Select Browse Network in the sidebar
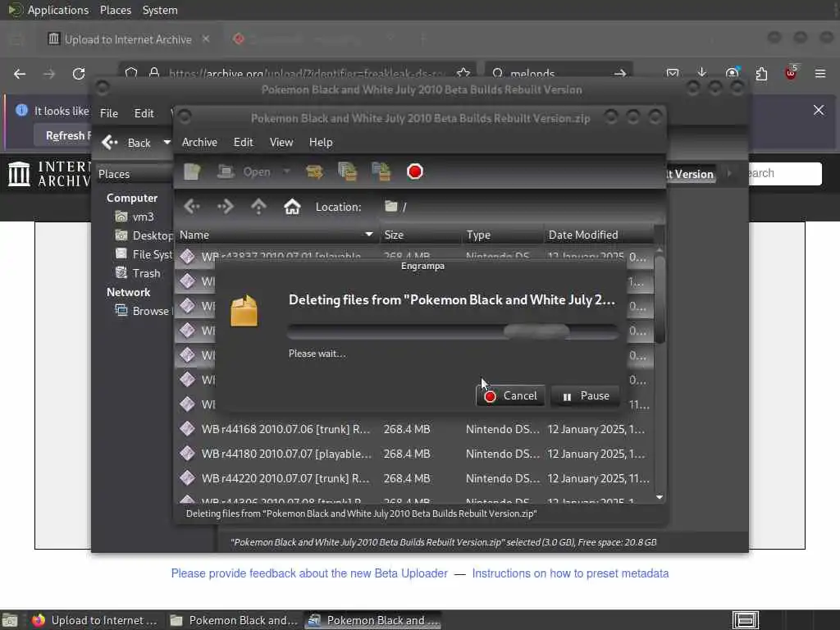Viewport: 840px width, 630px height. tap(143, 311)
